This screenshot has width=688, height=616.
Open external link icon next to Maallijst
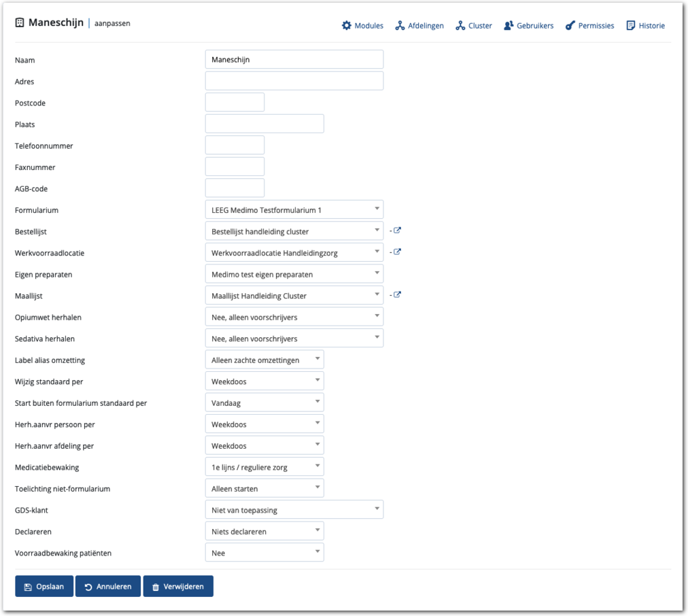point(398,295)
